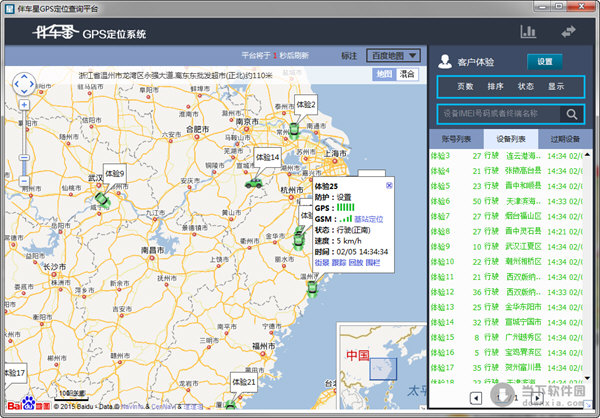Click the 跟踪 link in popup
This screenshot has width=600, height=418.
339,263
